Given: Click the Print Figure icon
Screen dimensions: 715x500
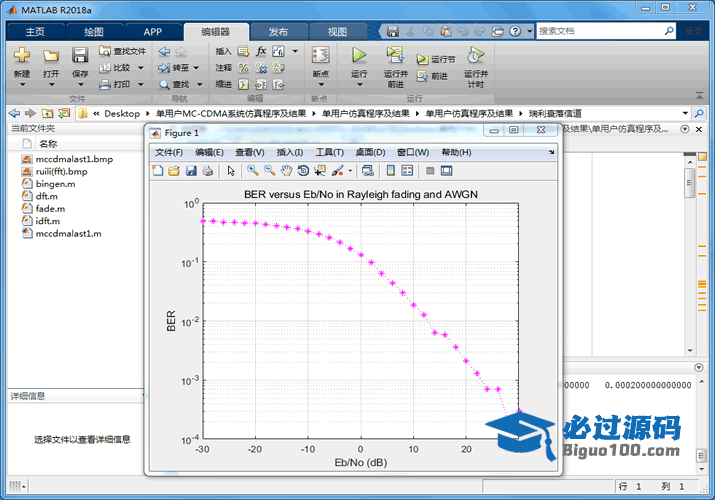Looking at the screenshot, I should click(207, 171).
